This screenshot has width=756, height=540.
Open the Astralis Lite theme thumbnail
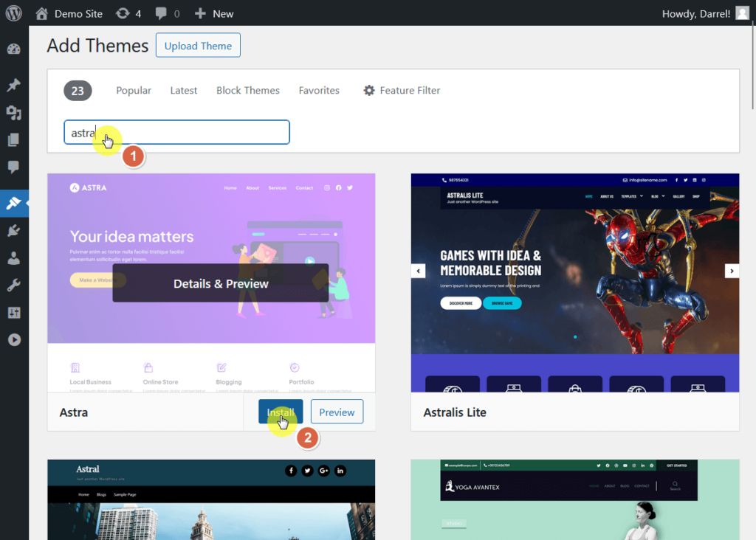(x=574, y=283)
